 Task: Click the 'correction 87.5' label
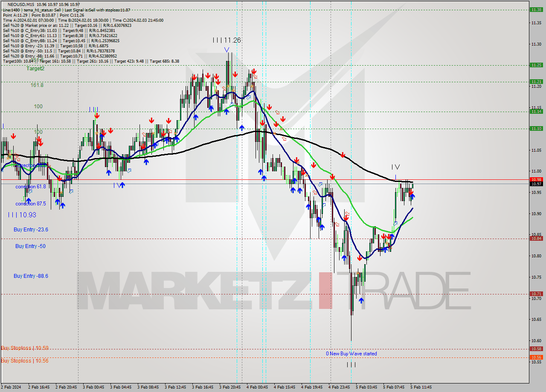(x=31, y=204)
